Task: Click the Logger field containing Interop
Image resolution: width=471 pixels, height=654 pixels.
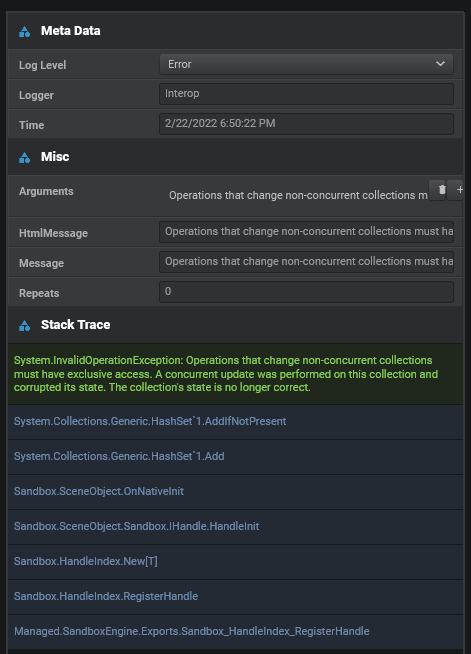Action: (x=306, y=94)
